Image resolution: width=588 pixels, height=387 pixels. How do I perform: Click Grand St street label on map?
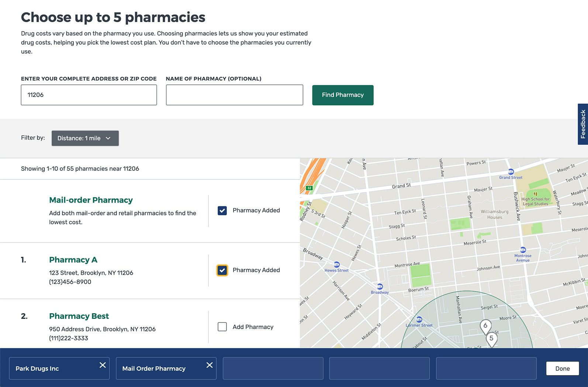click(x=401, y=186)
